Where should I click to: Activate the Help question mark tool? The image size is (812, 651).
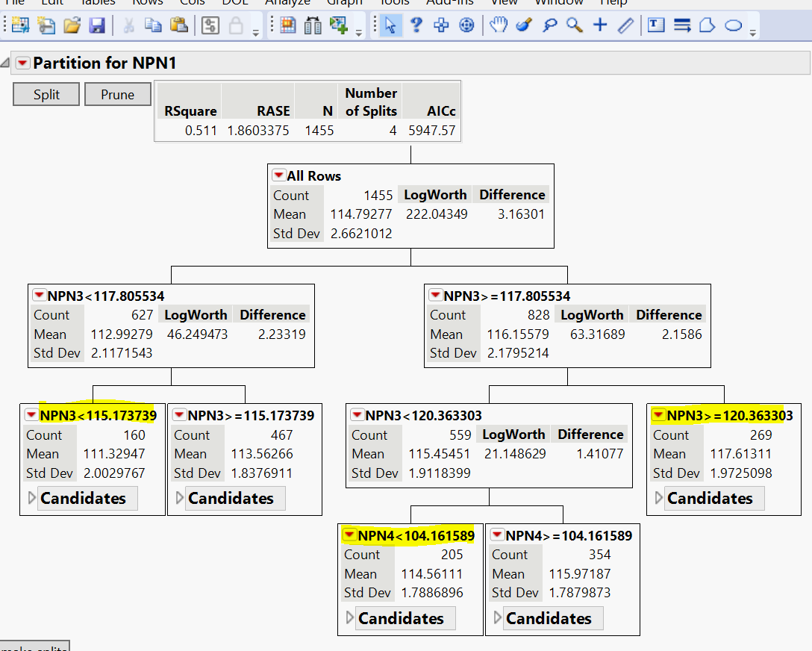coord(416,25)
